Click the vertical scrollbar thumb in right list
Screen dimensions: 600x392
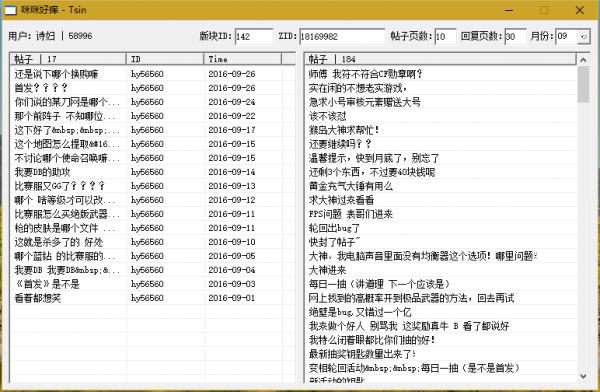[583, 84]
